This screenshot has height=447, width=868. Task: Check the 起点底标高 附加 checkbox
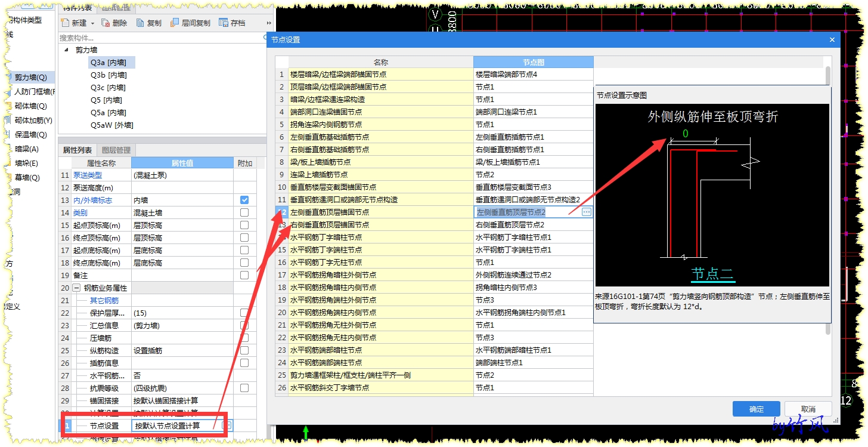point(244,250)
